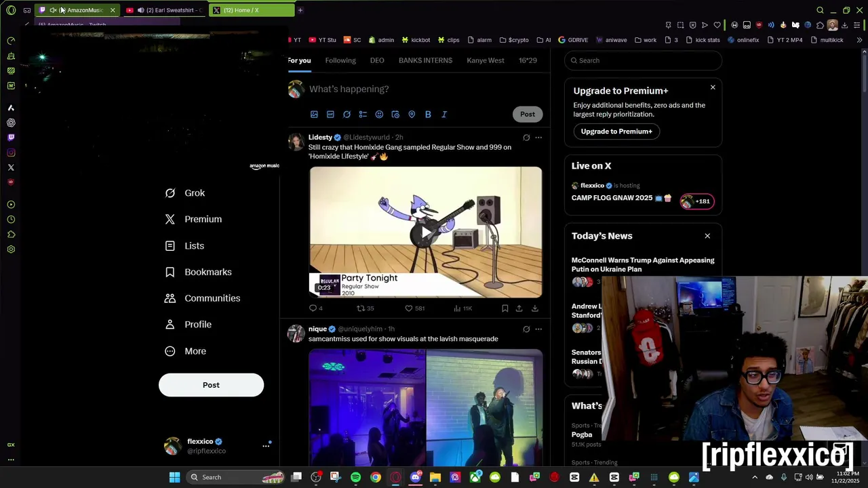This screenshot has width=868, height=488.
Task: Download video from Lidesty's post
Action: click(x=535, y=308)
